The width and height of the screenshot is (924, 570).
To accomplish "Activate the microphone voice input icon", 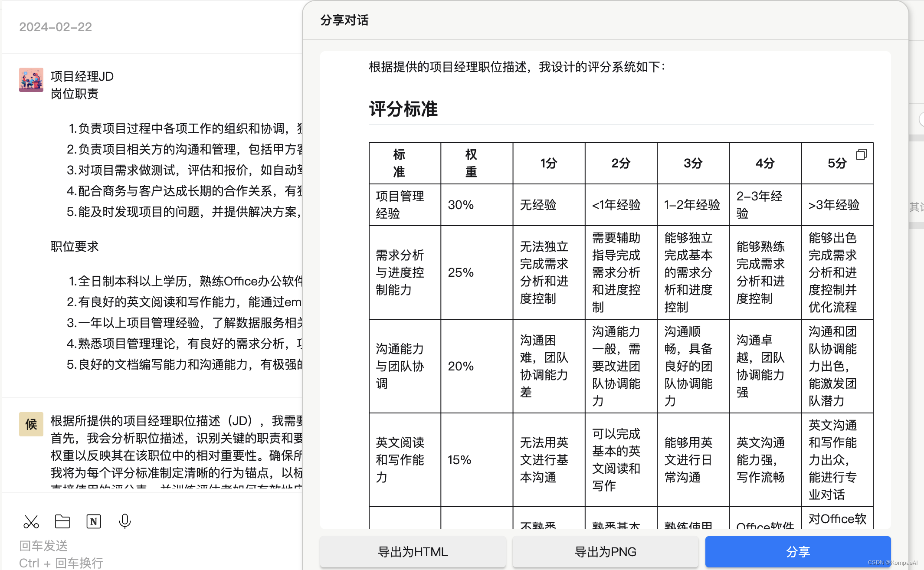I will pyautogui.click(x=125, y=521).
